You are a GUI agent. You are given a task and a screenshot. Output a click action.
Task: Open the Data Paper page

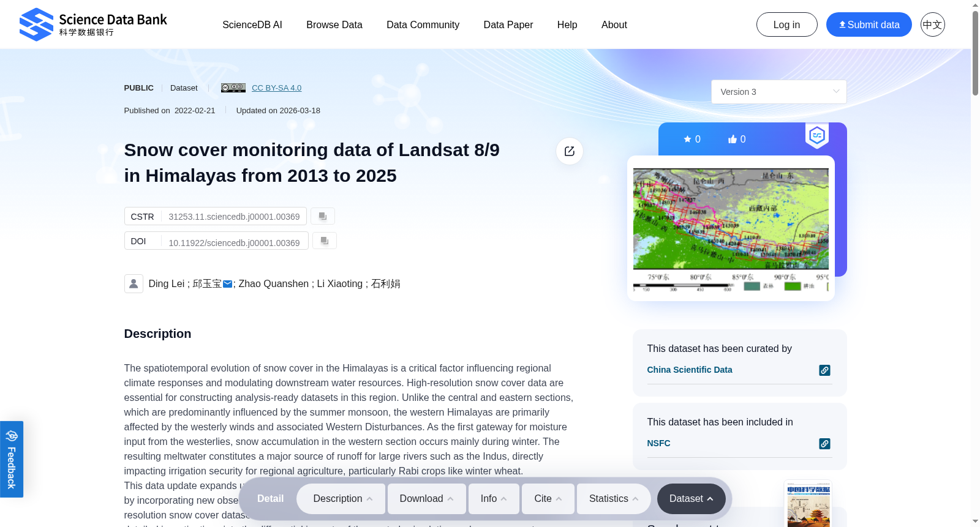508,24
